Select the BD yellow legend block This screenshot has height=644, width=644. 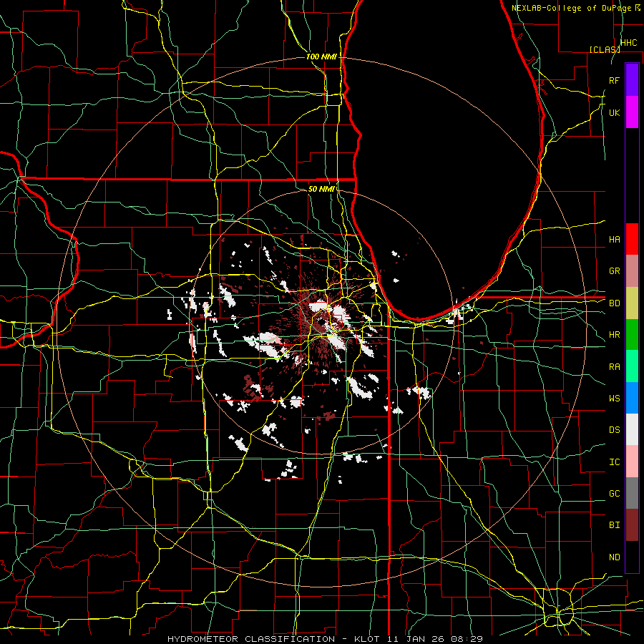pos(632,303)
